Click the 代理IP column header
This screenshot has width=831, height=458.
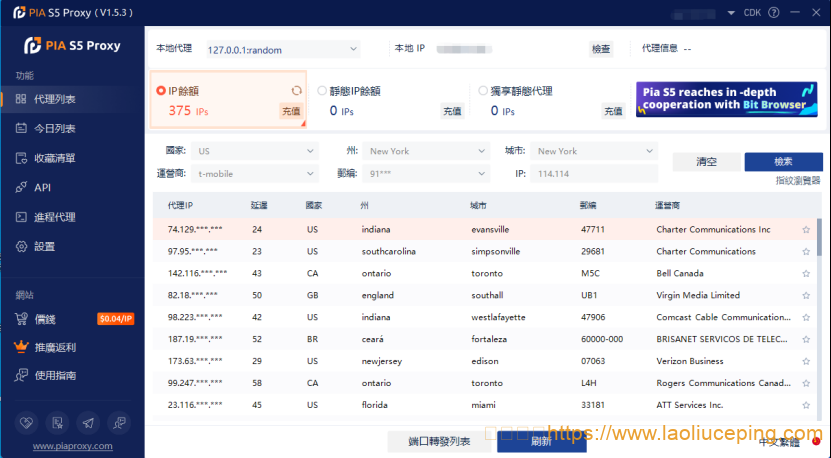point(180,205)
